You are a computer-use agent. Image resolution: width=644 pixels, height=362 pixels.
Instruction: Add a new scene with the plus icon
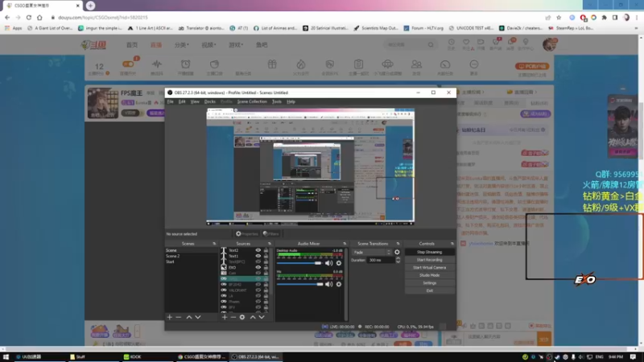[x=170, y=317]
